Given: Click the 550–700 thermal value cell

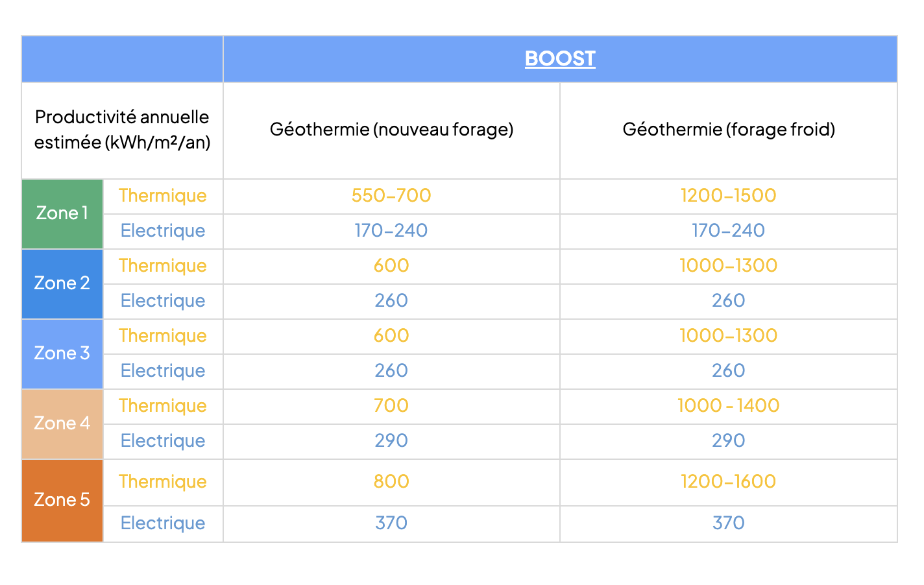Looking at the screenshot, I should (391, 196).
